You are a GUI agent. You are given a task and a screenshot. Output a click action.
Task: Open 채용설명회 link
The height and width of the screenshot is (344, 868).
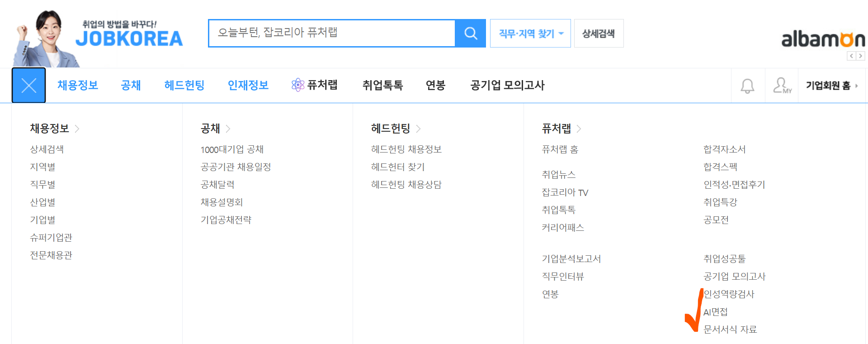(222, 202)
